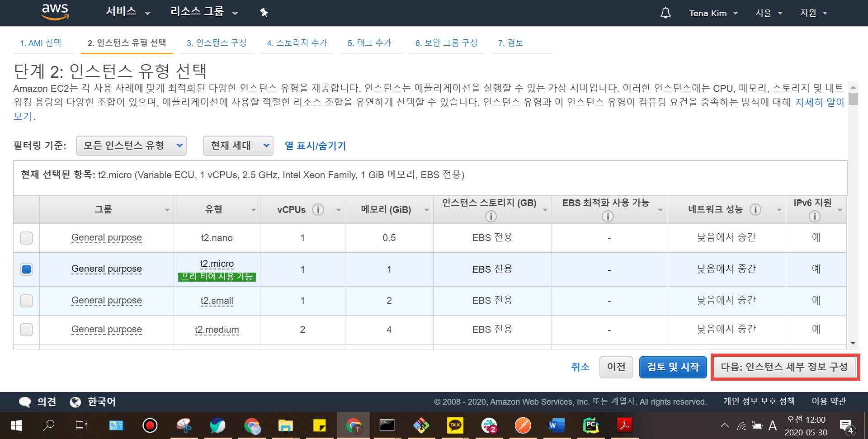Screen dimensions: 868x439
Task: Open the Tena Kim account menu
Action: pos(713,13)
